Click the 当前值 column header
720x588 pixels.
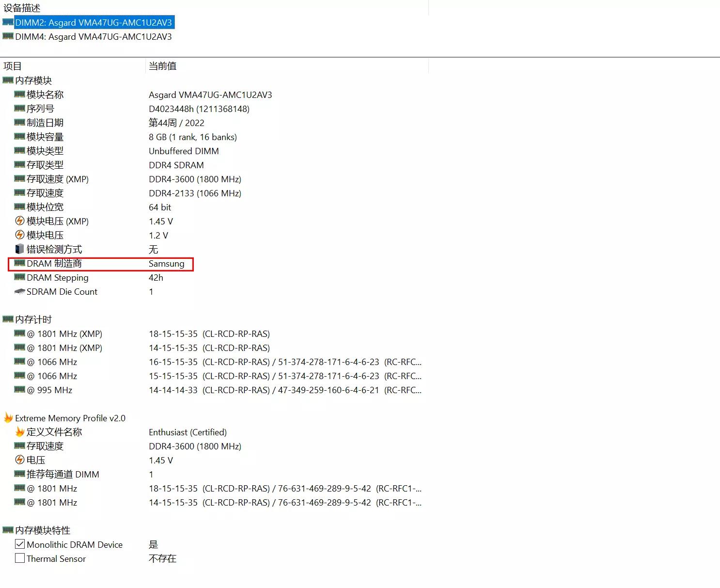163,66
